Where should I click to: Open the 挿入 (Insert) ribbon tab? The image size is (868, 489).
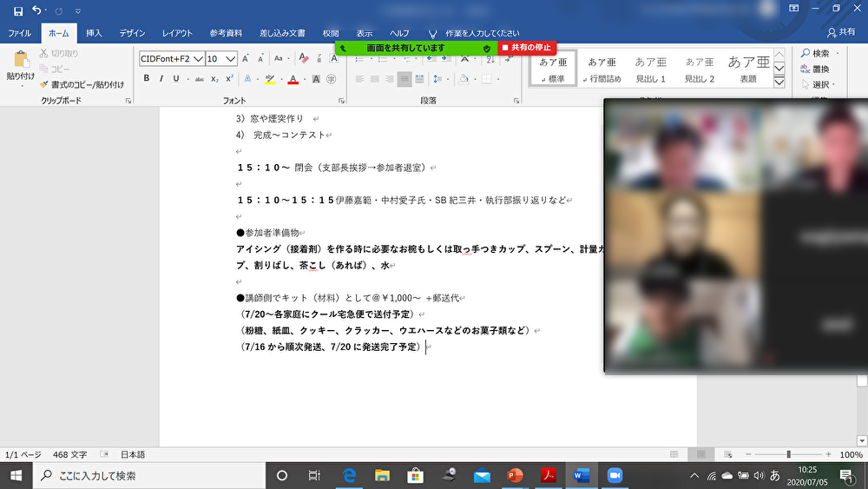[94, 33]
